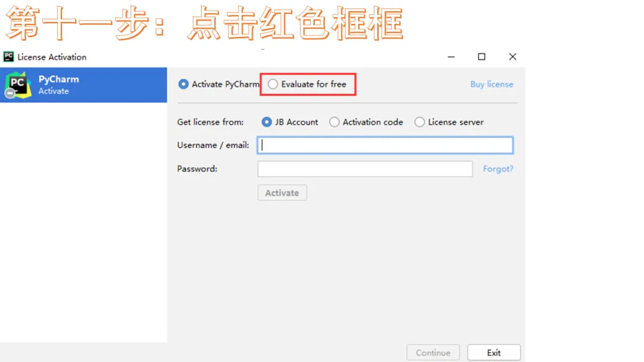Image resolution: width=644 pixels, height=362 pixels.
Task: Click the Activate button
Action: tap(282, 193)
